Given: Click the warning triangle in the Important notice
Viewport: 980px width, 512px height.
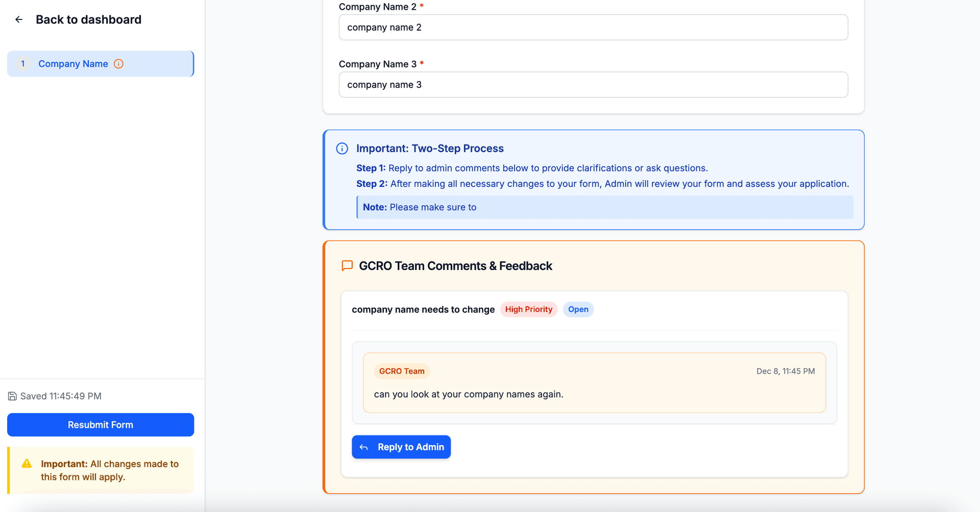Looking at the screenshot, I should tap(26, 464).
